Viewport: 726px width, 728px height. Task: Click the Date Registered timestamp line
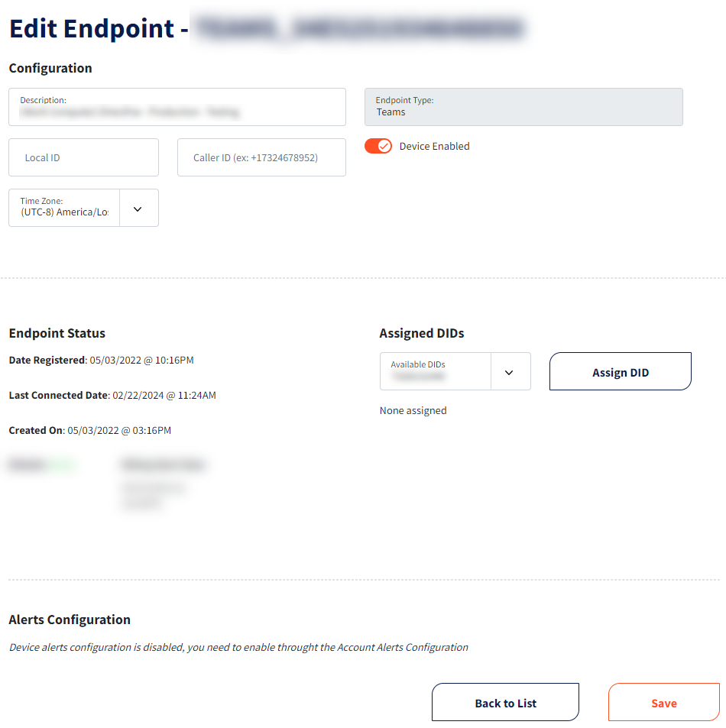pos(101,360)
